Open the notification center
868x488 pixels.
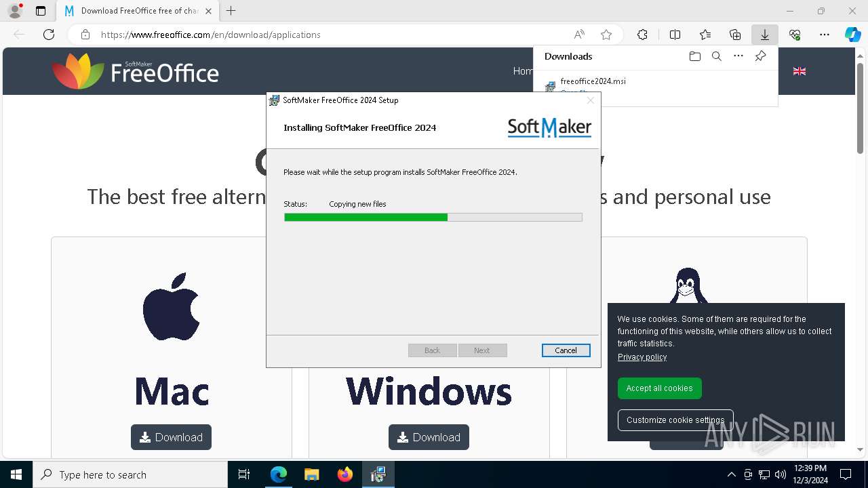[846, 474]
